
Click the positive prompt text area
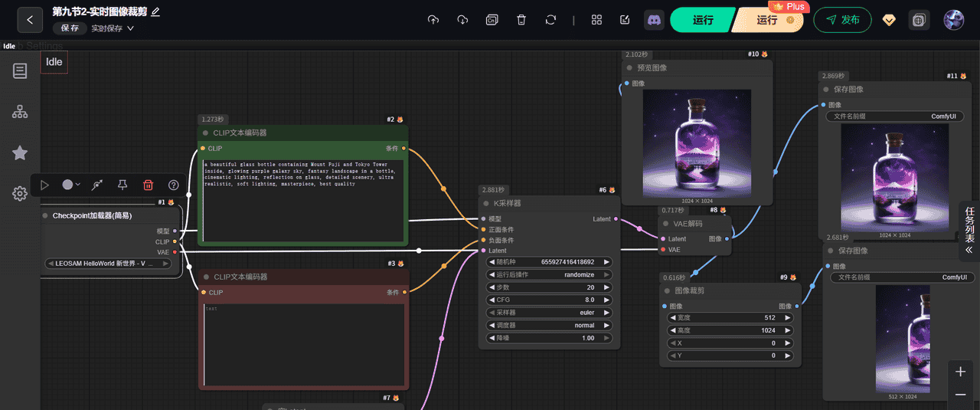point(302,201)
